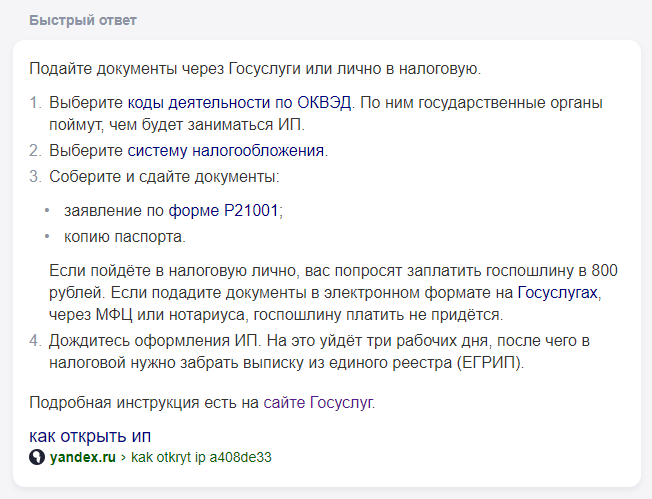Image resolution: width=652 pixels, height=499 pixels.
Task: Visit the 'Госуслугах' link in fee paragraph
Action: (557, 293)
